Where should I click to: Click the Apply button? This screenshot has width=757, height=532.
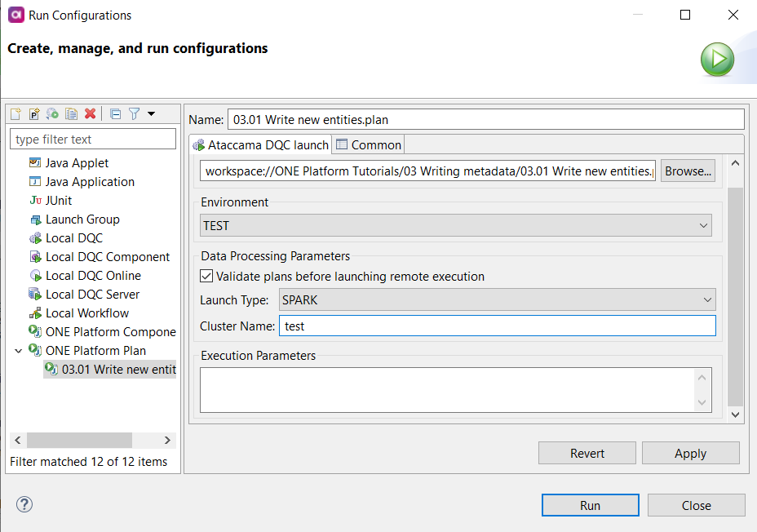[x=690, y=454]
